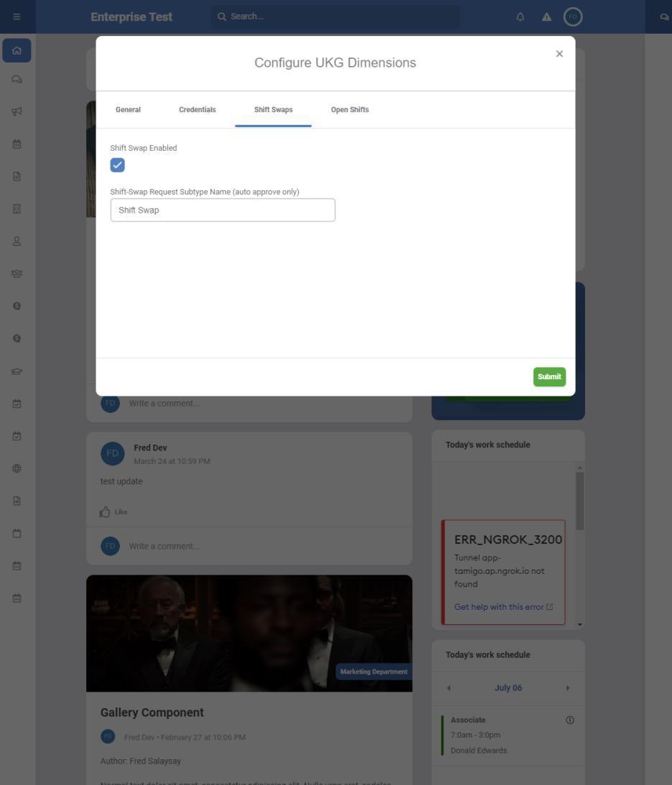This screenshot has width=672, height=785.
Task: Go to the Home sidebar icon
Action: [17, 50]
